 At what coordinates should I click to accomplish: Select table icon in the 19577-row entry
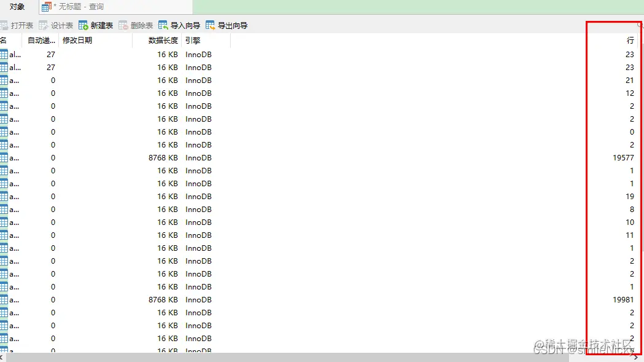tap(4, 158)
